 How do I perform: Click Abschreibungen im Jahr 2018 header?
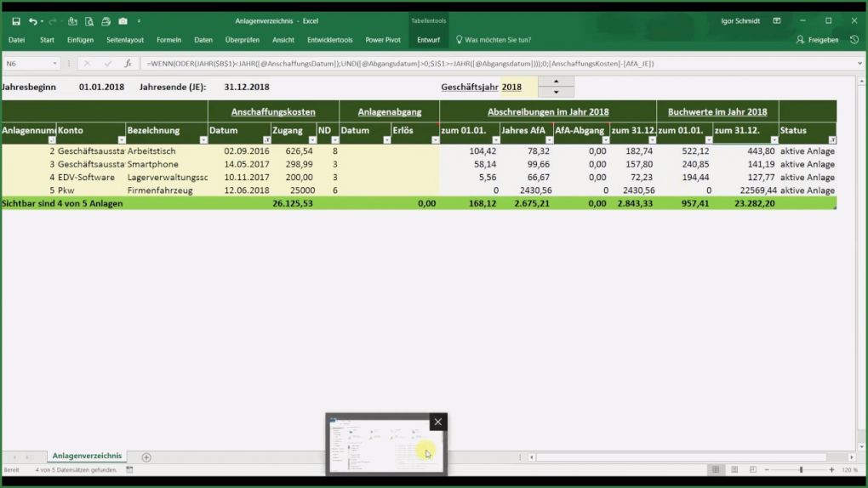pyautogui.click(x=548, y=111)
